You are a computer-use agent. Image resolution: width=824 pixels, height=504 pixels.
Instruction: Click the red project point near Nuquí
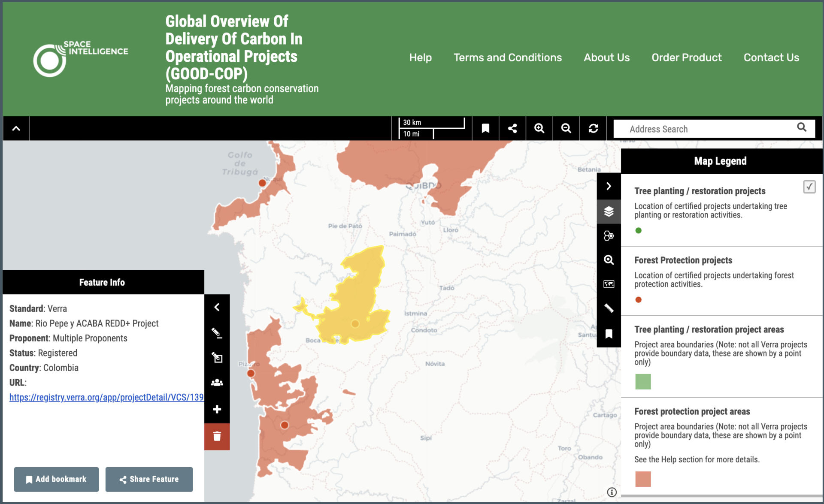coord(262,183)
